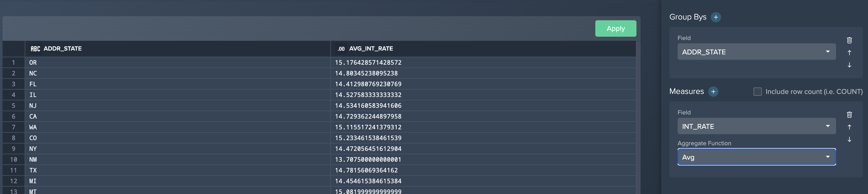Screen dimensions: 868x194
Task: Click the decimal type icon on AVG_INT_RATE
Action: (341, 49)
